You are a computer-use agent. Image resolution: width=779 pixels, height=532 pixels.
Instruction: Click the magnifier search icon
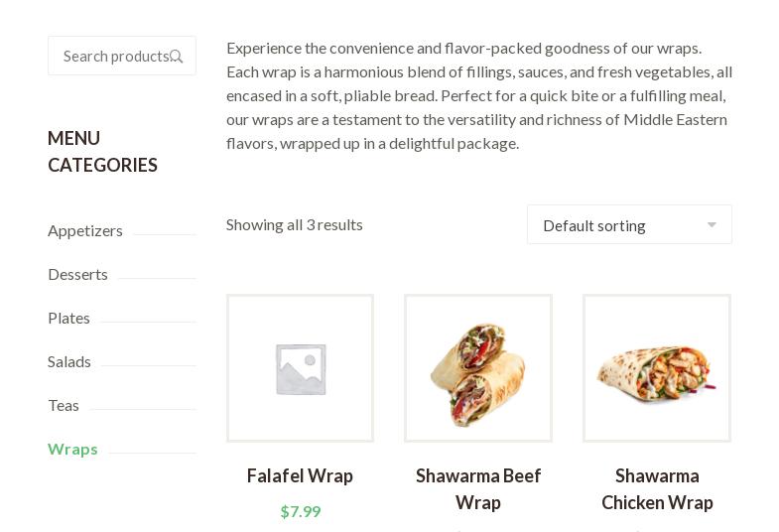point(177,57)
